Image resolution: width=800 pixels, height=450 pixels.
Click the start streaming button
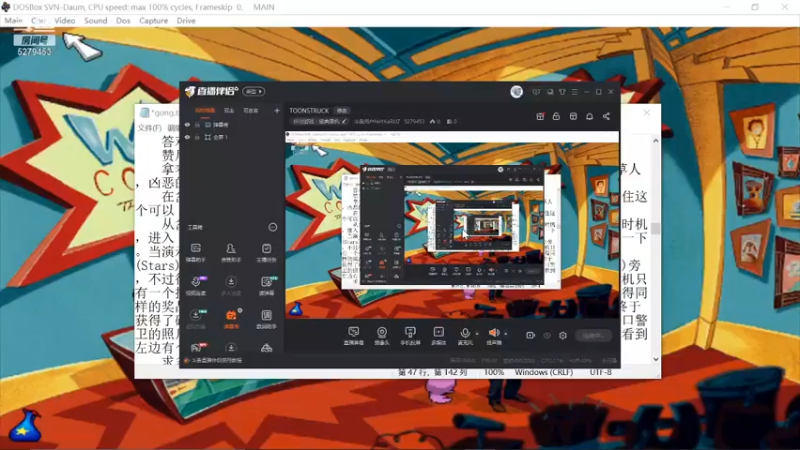[x=593, y=335]
